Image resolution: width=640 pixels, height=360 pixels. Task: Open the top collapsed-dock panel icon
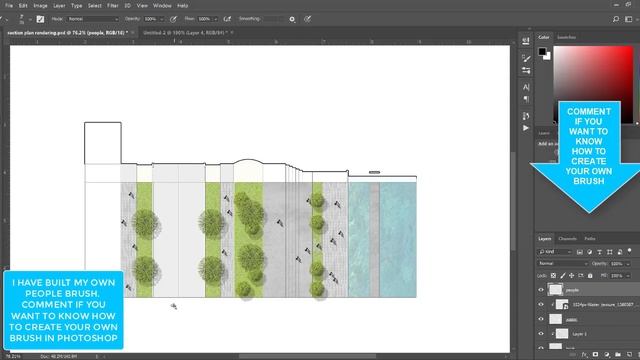pos(526,41)
